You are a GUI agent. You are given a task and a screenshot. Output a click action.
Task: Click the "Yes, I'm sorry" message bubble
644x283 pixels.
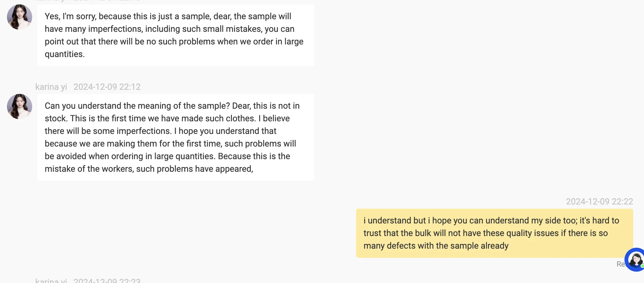point(175,35)
